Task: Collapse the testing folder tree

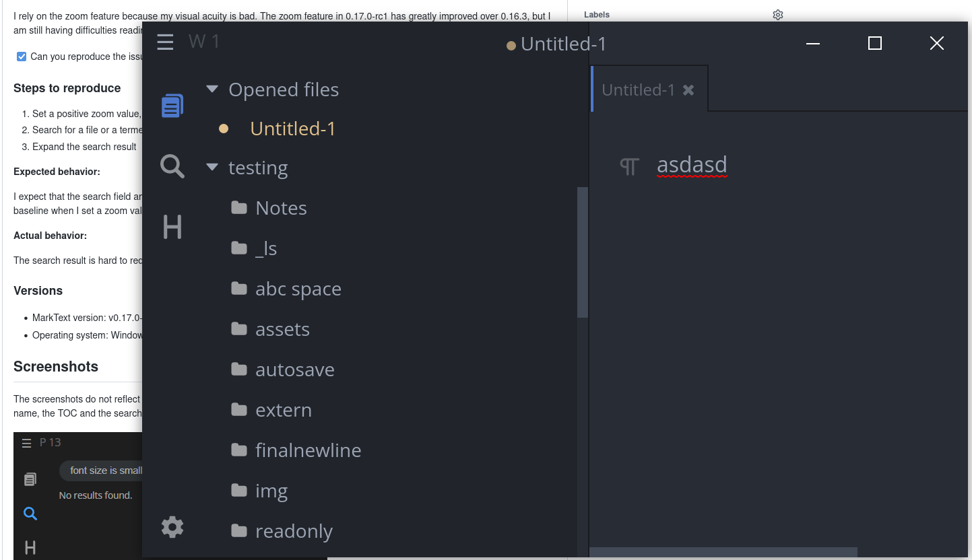Action: pyautogui.click(x=212, y=166)
